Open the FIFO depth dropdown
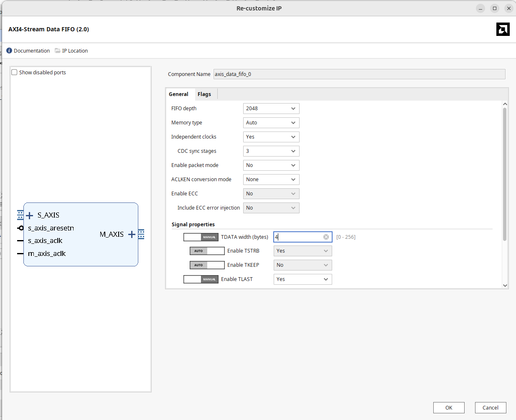The image size is (516, 420). pos(271,109)
